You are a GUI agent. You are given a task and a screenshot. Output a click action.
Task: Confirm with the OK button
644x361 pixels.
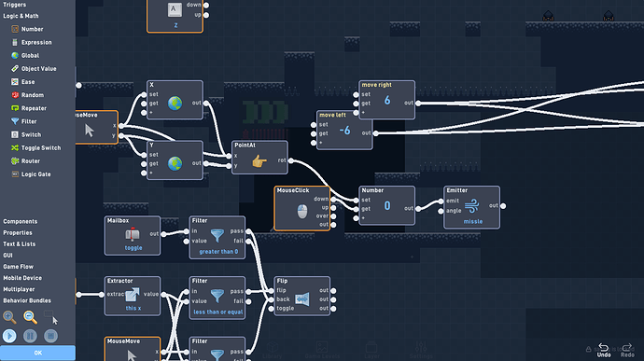37,353
